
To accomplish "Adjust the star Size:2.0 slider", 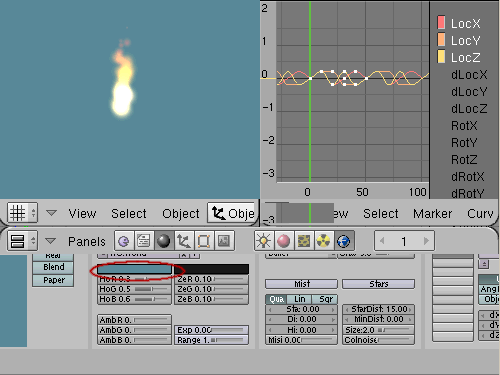I will coord(378,330).
